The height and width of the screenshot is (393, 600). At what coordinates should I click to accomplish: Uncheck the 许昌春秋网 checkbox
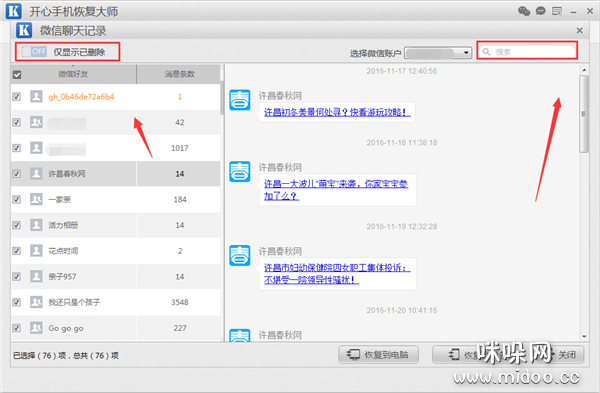pos(16,173)
